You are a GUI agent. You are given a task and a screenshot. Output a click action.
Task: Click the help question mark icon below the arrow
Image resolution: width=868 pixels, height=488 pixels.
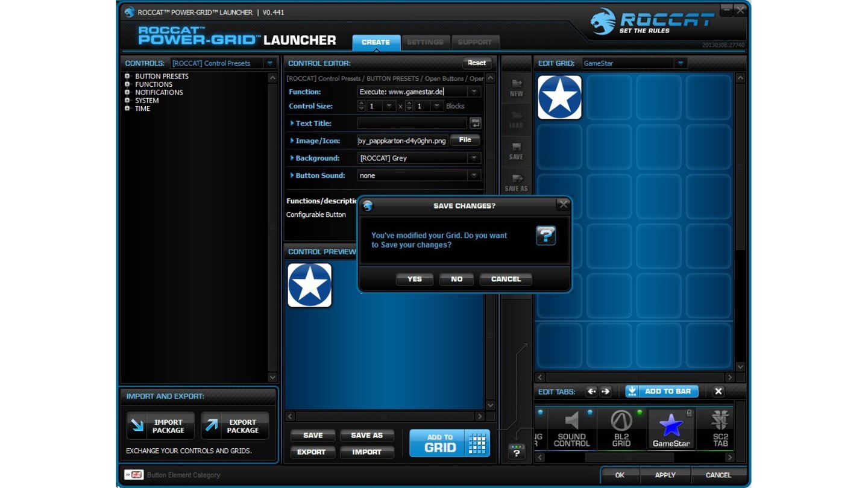click(x=516, y=452)
